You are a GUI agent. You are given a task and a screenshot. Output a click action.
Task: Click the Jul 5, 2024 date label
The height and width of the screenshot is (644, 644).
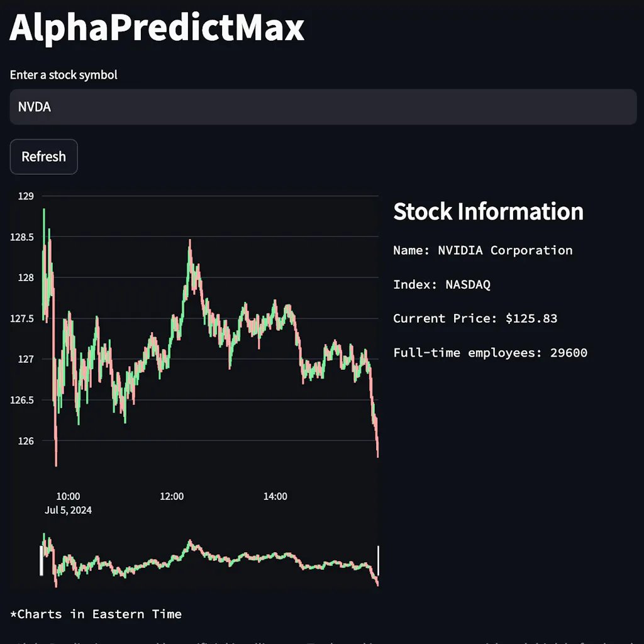(68, 510)
